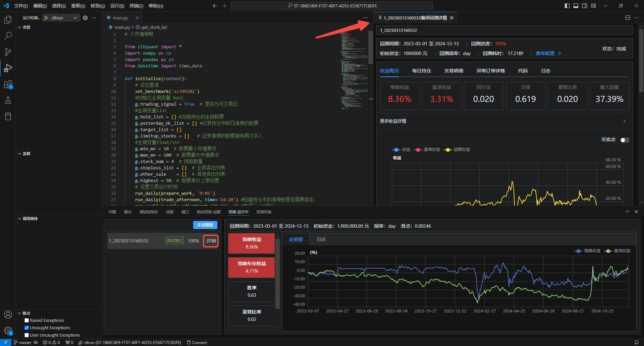This screenshot has height=346, width=644.
Task: Open the Source Control view icon
Action: pyautogui.click(x=8, y=52)
